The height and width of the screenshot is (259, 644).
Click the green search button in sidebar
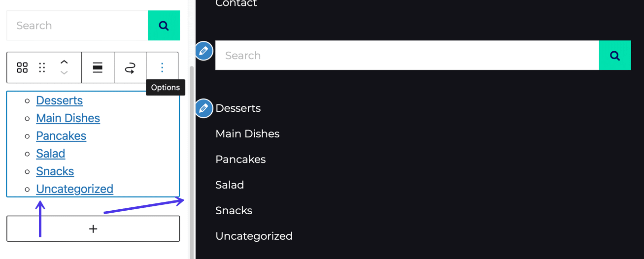click(164, 26)
